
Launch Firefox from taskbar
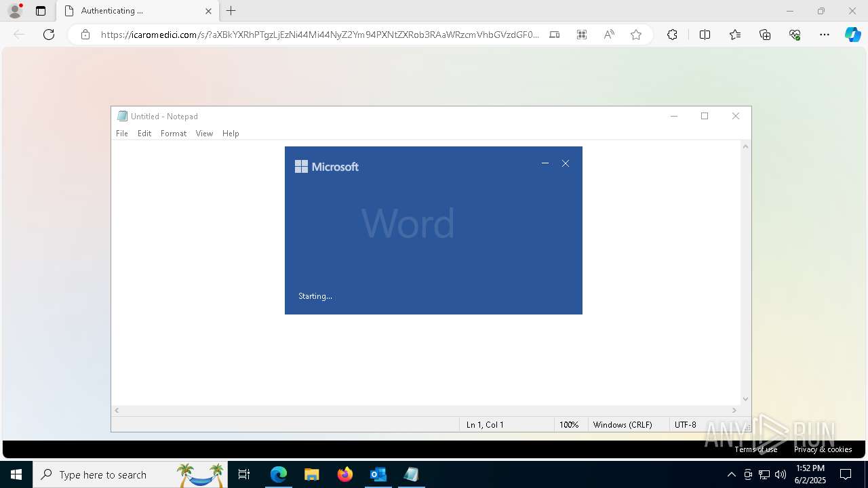click(x=344, y=474)
